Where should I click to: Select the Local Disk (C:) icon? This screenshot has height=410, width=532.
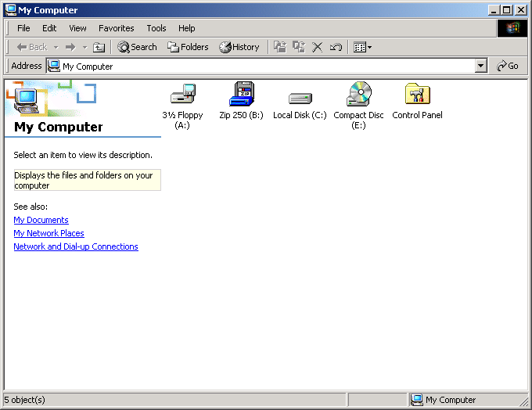[x=300, y=99]
